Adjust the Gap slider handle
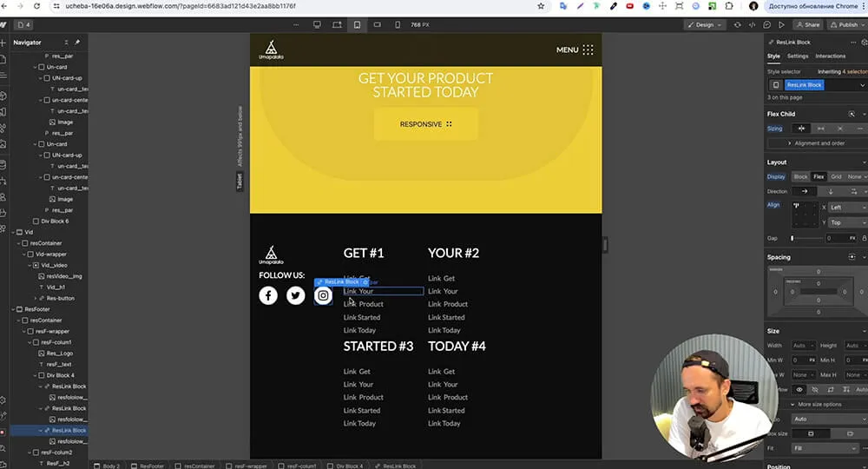 792,238
